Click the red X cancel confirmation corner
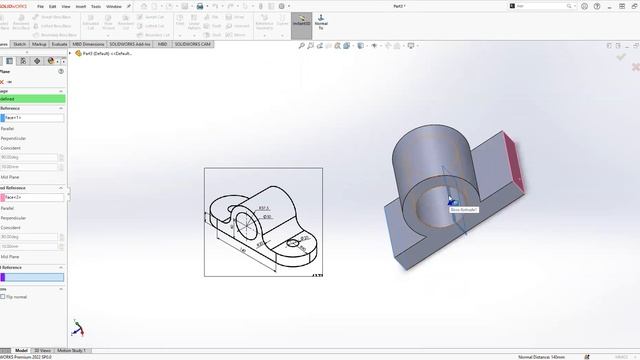 pyautogui.click(x=636, y=67)
